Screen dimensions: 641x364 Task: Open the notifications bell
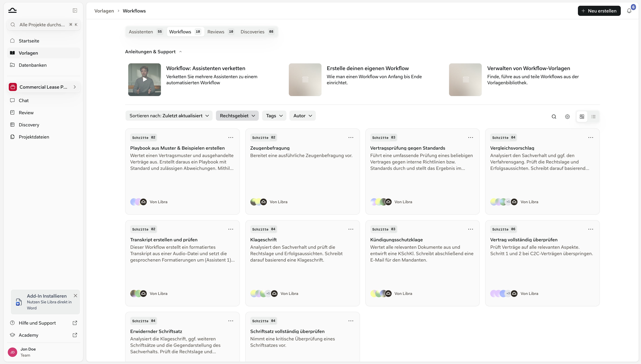point(629,11)
